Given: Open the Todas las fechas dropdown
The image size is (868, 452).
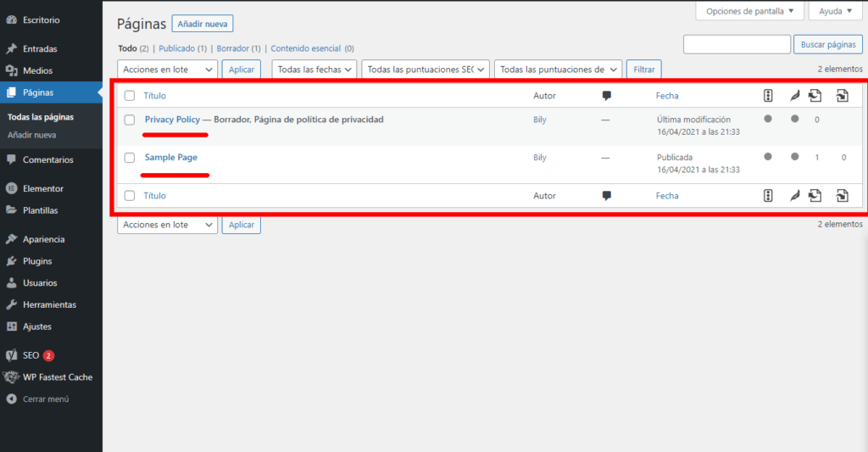Looking at the screenshot, I should point(314,70).
